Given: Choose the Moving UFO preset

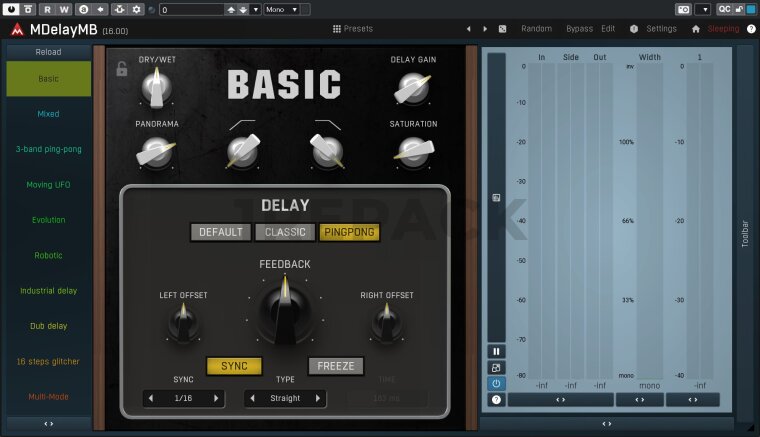Looking at the screenshot, I should pos(48,185).
